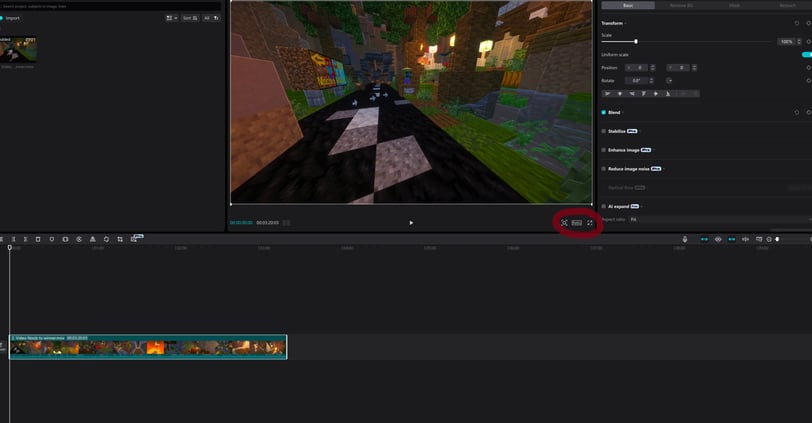The width and height of the screenshot is (812, 423).
Task: Open the Sort options
Action: point(190,18)
